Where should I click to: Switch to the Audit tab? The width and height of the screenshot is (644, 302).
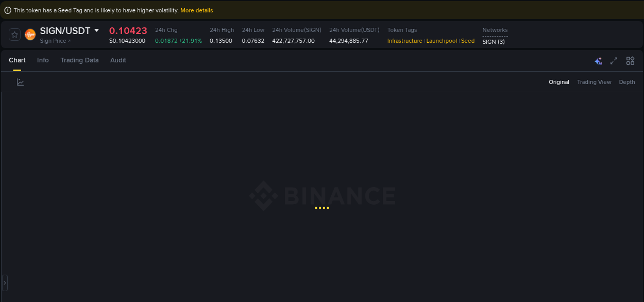coord(118,60)
